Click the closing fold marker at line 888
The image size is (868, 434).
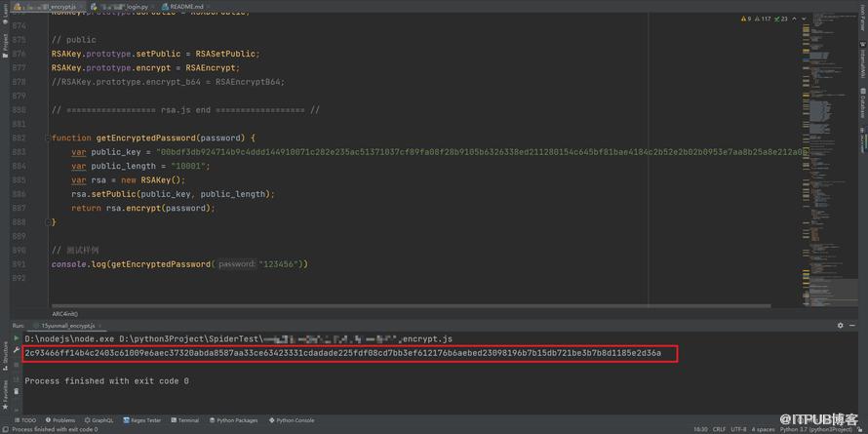pos(48,222)
